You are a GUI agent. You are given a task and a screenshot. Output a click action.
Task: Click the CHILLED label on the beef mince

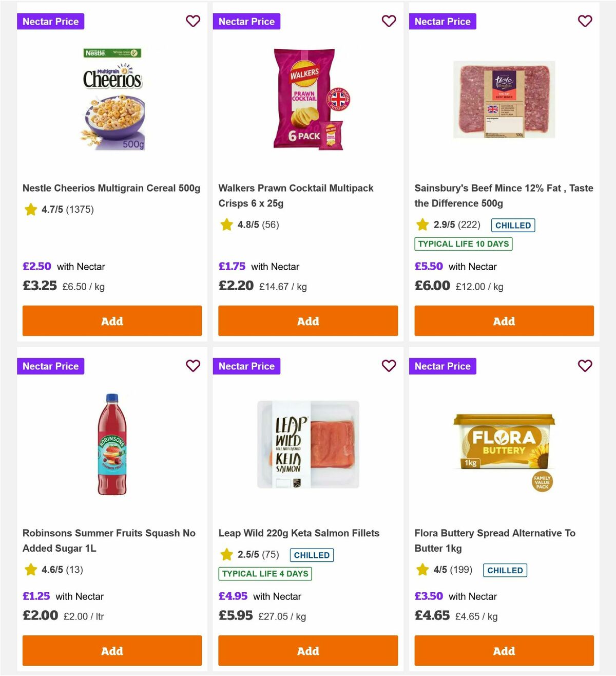point(513,225)
